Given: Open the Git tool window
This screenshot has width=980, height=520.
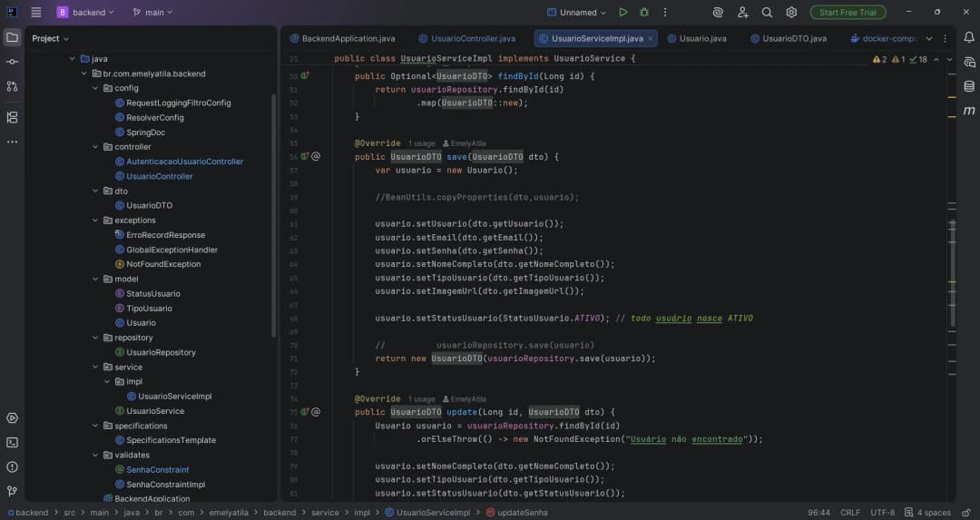Looking at the screenshot, I should pos(12,491).
